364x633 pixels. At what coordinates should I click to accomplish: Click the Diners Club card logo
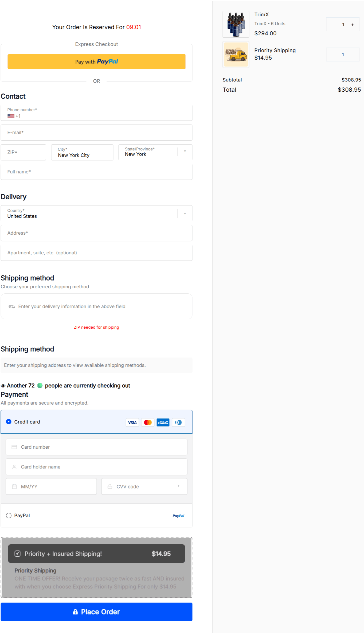tap(178, 422)
